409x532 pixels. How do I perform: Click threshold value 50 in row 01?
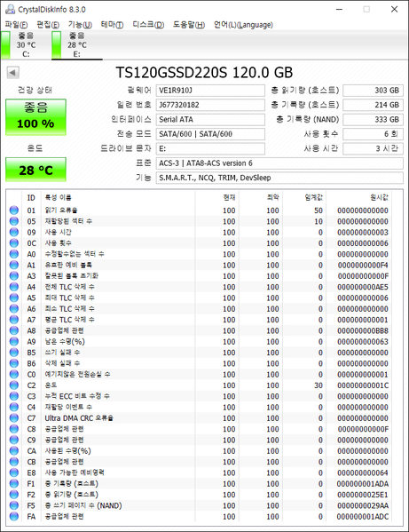[319, 210]
